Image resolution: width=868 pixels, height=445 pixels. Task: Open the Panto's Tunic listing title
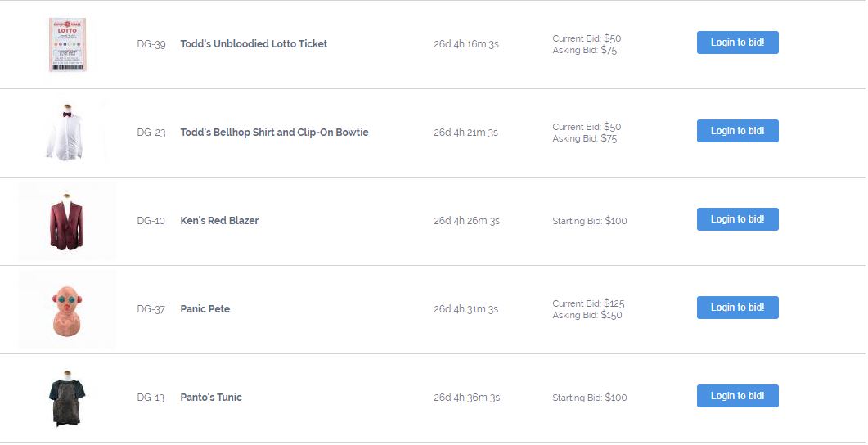click(211, 398)
